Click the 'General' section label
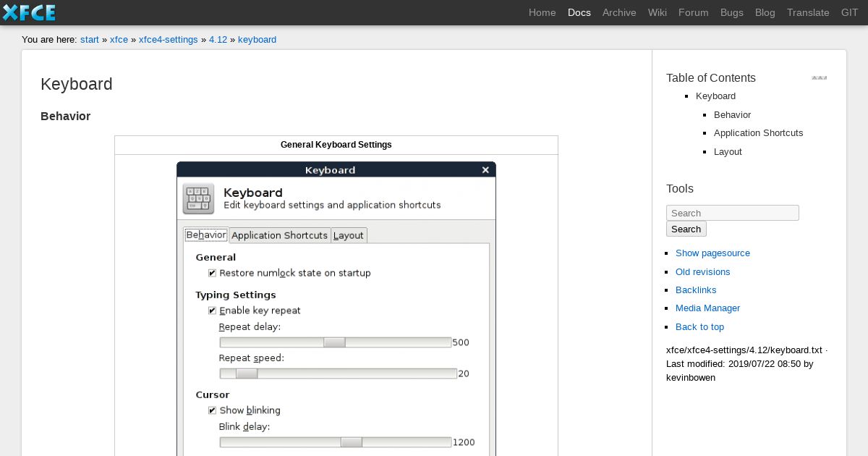868x456 pixels. click(216, 257)
